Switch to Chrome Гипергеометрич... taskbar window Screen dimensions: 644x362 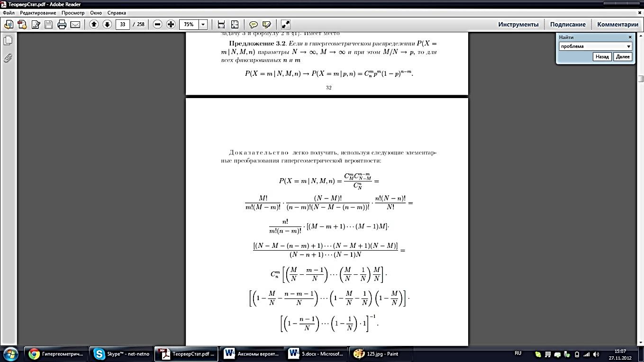pos(56,353)
